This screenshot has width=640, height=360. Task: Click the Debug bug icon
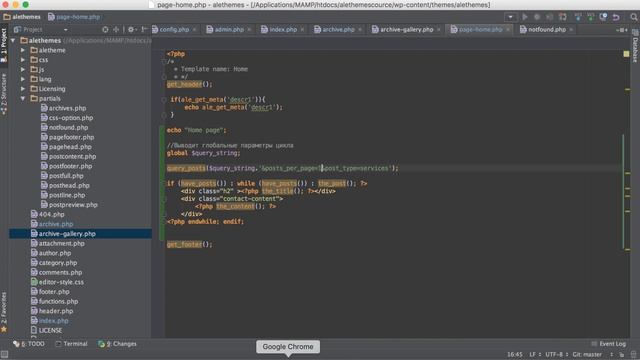537,17
